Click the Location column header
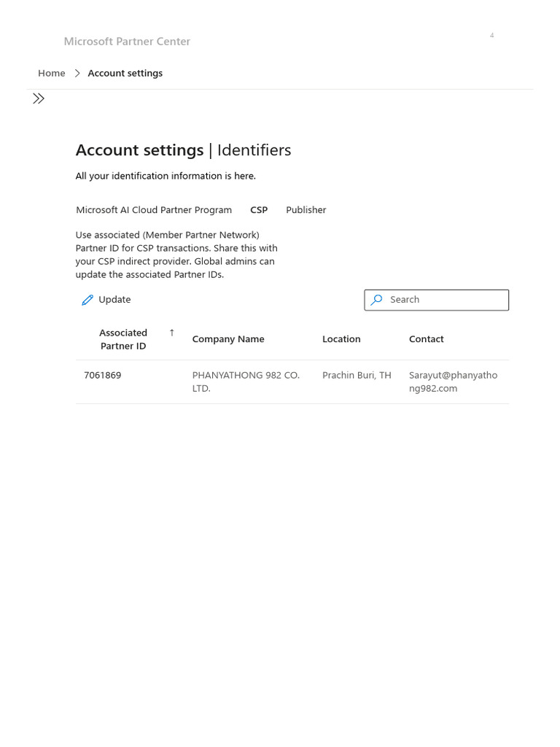Image resolution: width=560 pixels, height=747 pixels. pos(341,339)
